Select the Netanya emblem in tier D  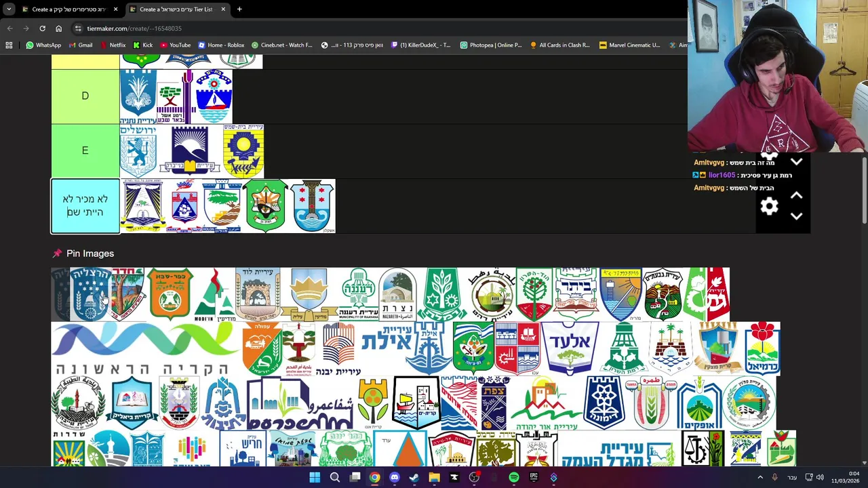(138, 96)
